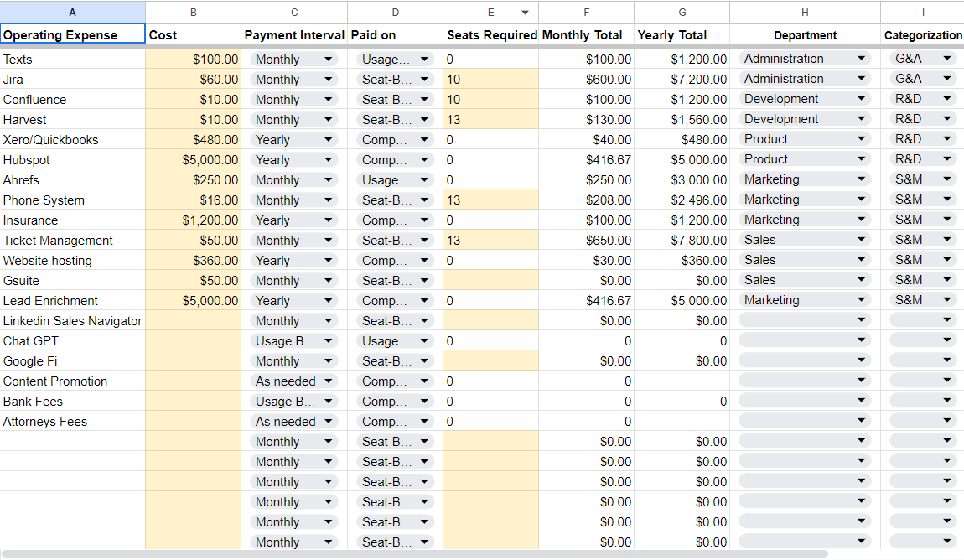Select the Hubspot expense cell
Image resolution: width=964 pixels, height=560 pixels.
click(x=73, y=160)
